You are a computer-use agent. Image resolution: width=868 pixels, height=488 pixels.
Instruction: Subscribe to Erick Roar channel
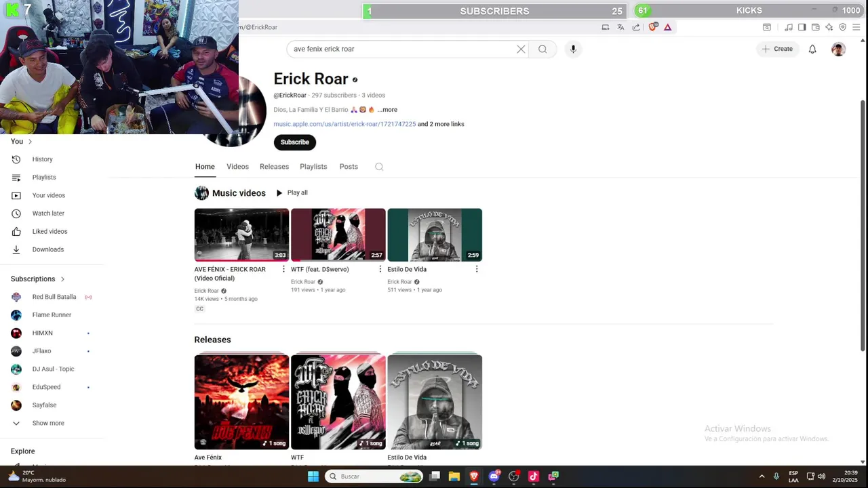(x=295, y=142)
